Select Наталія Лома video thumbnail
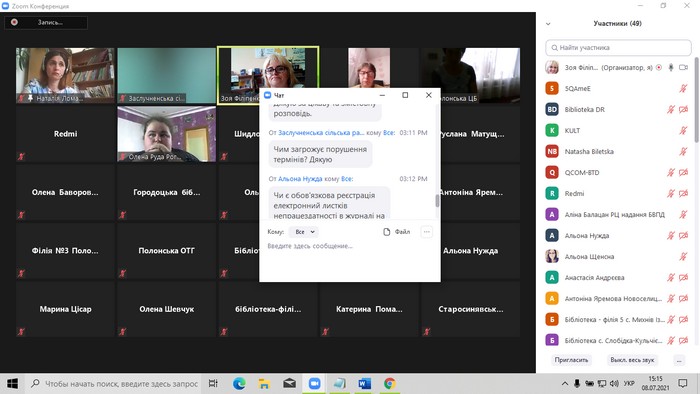 pos(65,75)
